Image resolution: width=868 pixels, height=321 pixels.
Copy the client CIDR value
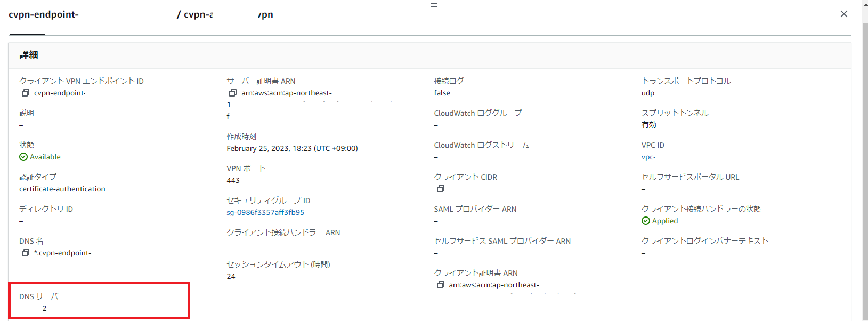(440, 189)
